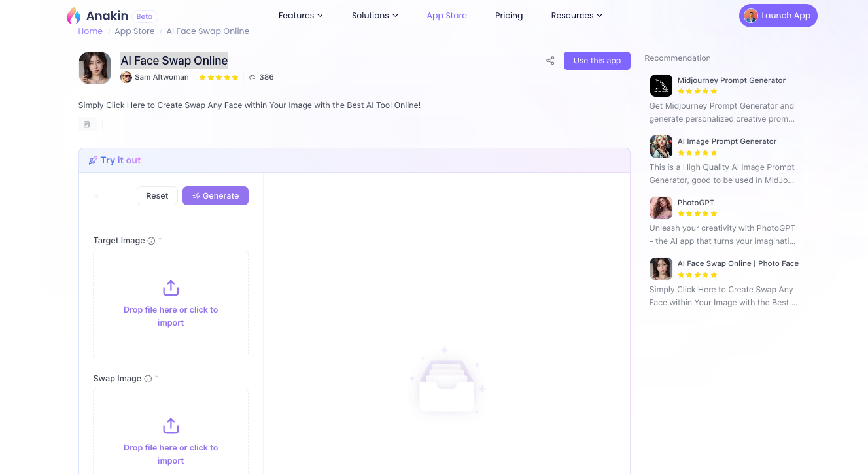Click the Try it out header text

coord(120,160)
